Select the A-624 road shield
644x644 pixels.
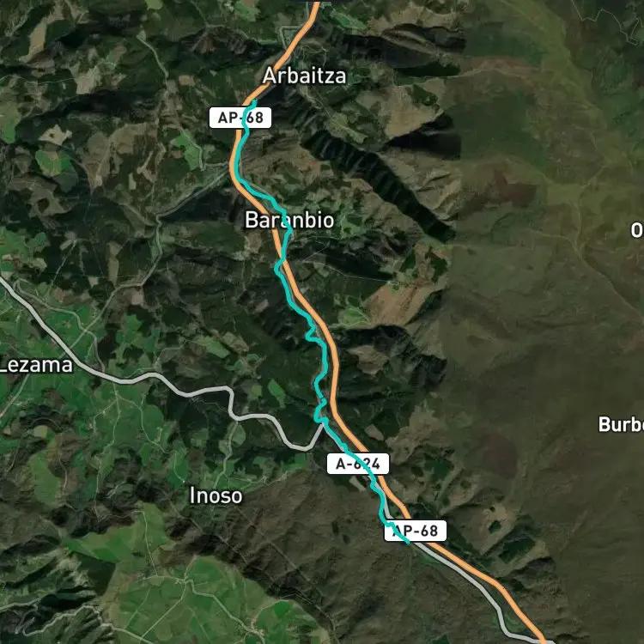[x=358, y=464]
